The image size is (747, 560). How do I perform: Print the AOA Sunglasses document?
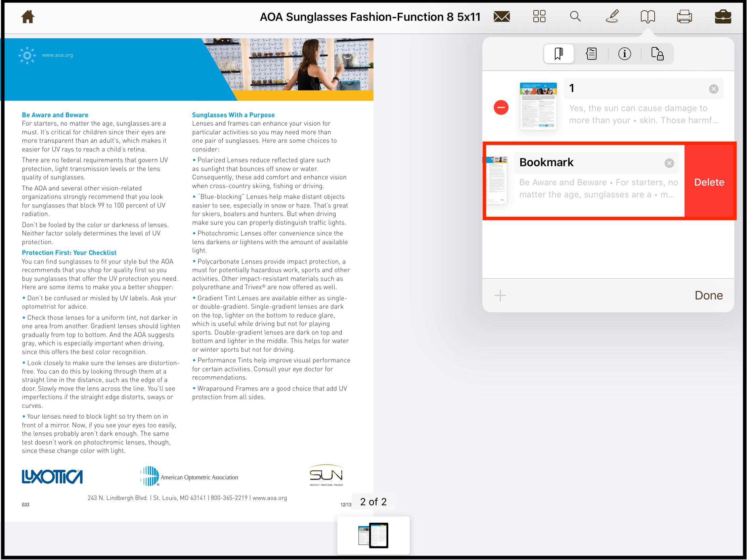coord(685,16)
